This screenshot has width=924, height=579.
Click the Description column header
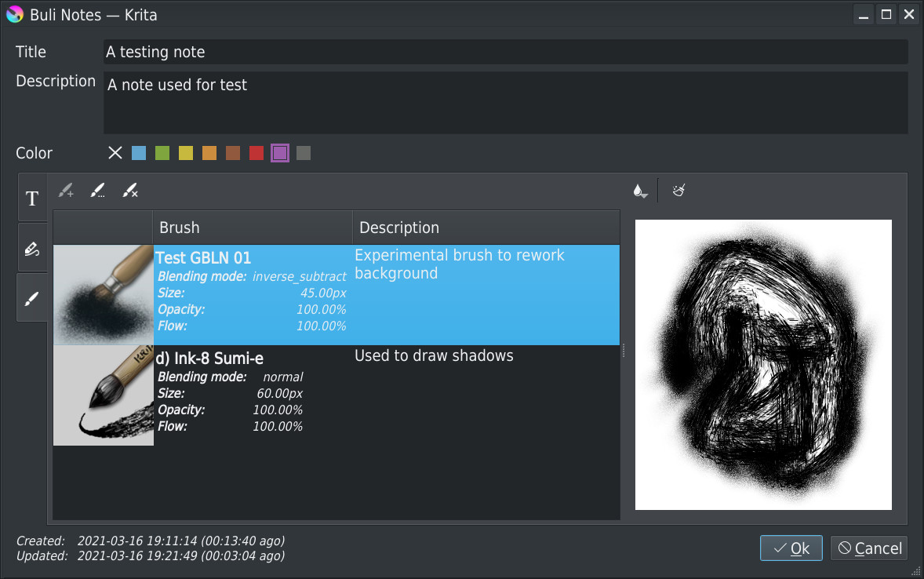pos(486,228)
